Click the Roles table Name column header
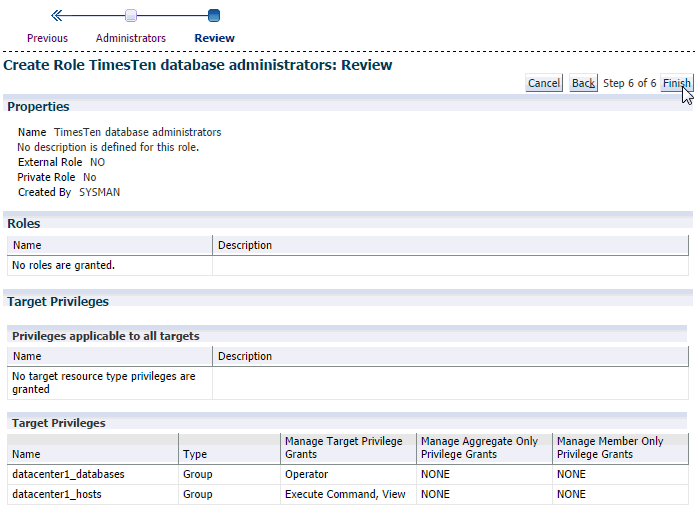 pyautogui.click(x=27, y=245)
